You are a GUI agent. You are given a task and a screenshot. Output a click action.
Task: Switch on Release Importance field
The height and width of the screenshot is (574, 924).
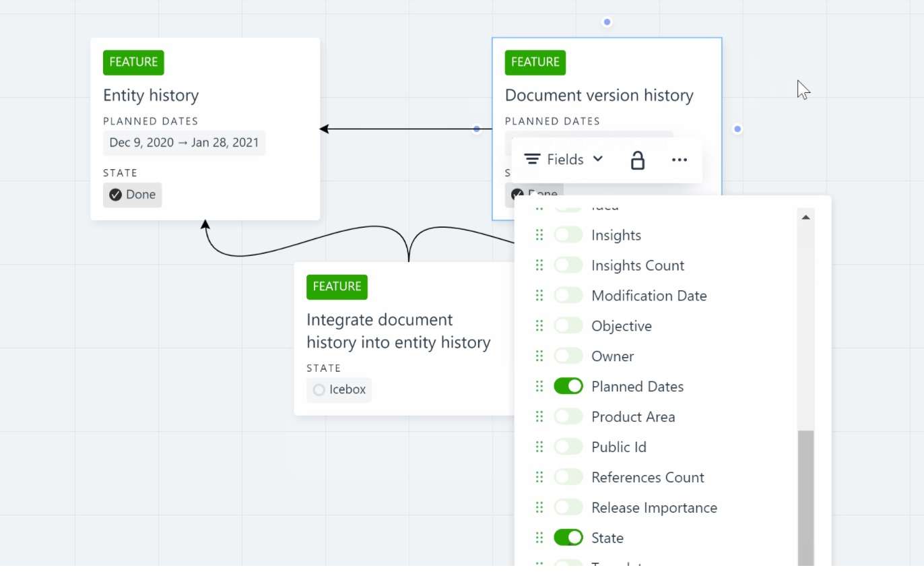(568, 507)
